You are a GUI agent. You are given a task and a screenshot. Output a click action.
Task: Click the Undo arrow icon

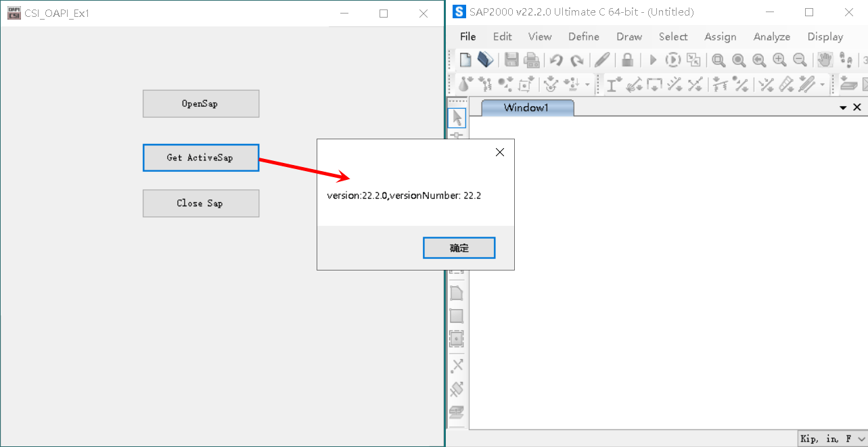(x=556, y=60)
